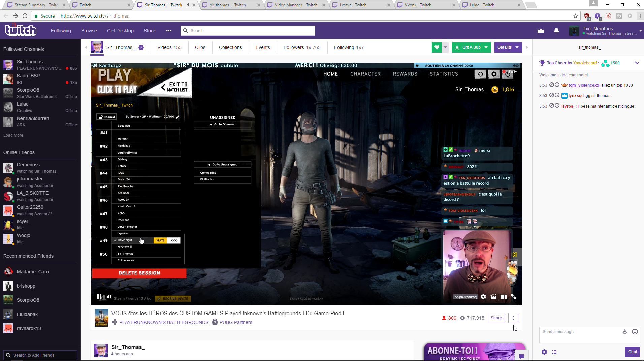Viewport: 644px width, 361px height.
Task: Open the Following navigation item
Action: pyautogui.click(x=61, y=31)
